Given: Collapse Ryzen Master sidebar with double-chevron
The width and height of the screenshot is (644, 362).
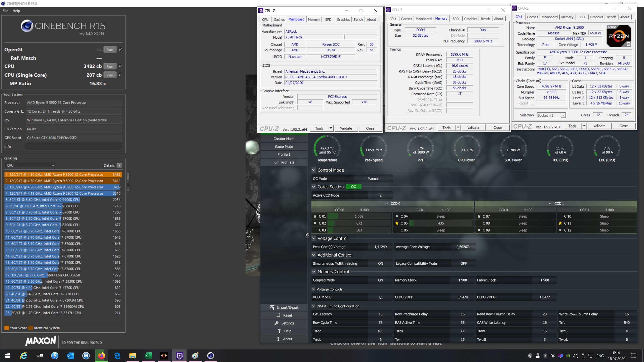Looking at the screenshot, I should pos(307,235).
